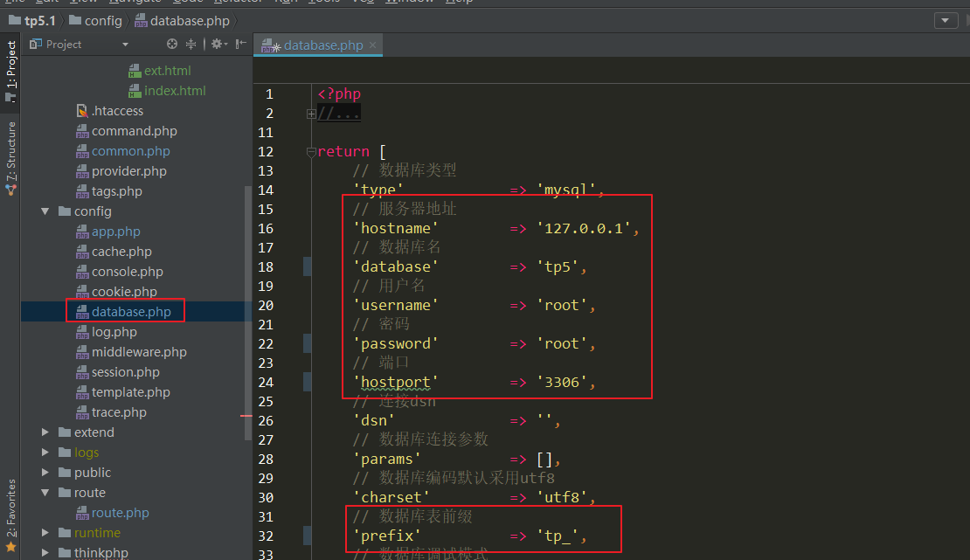970x560 pixels.
Task: Expand the logs folder
Action: [45, 453]
